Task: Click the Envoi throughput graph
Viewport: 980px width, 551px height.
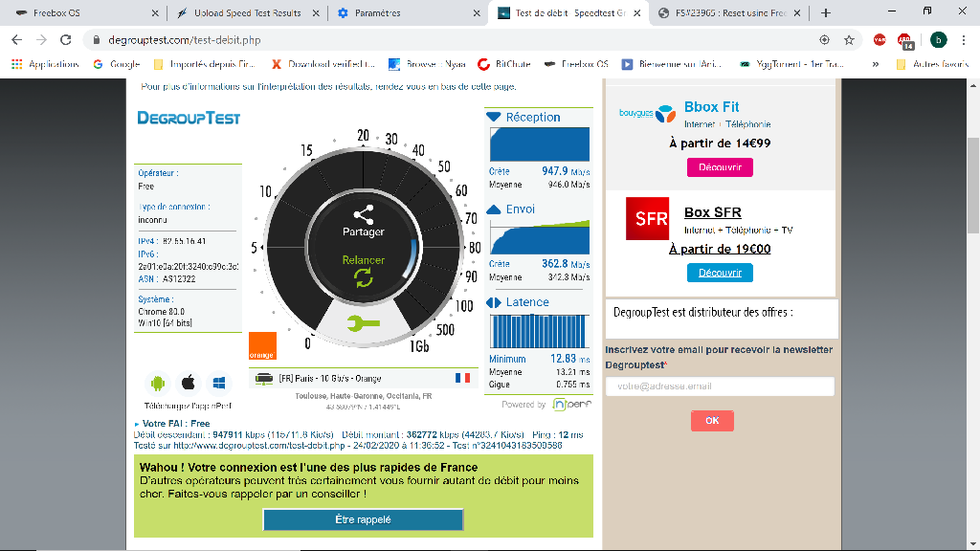Action: 540,237
